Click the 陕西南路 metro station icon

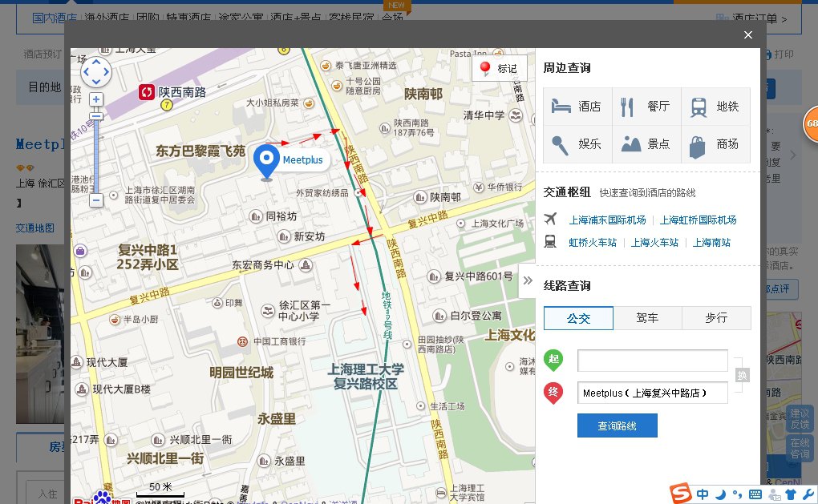click(x=146, y=92)
